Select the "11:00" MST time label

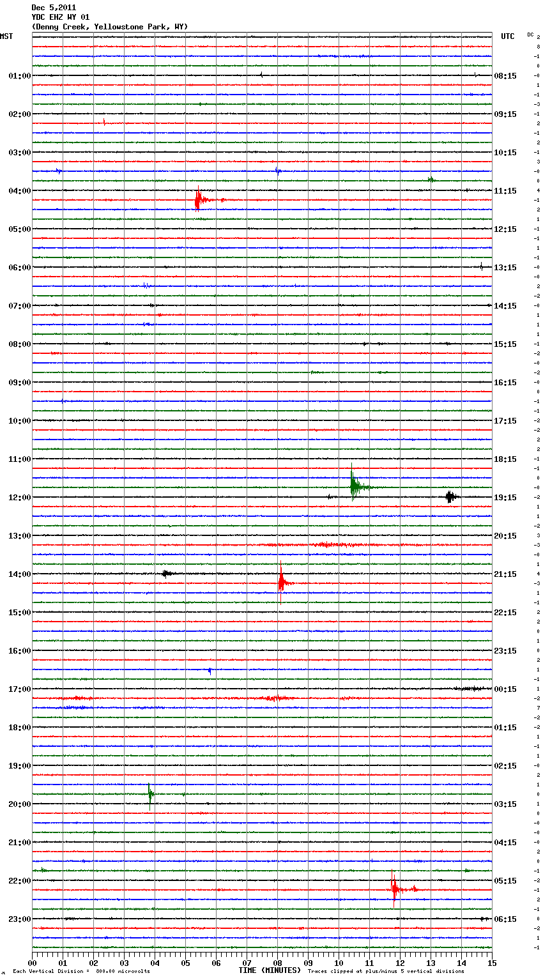coord(20,459)
